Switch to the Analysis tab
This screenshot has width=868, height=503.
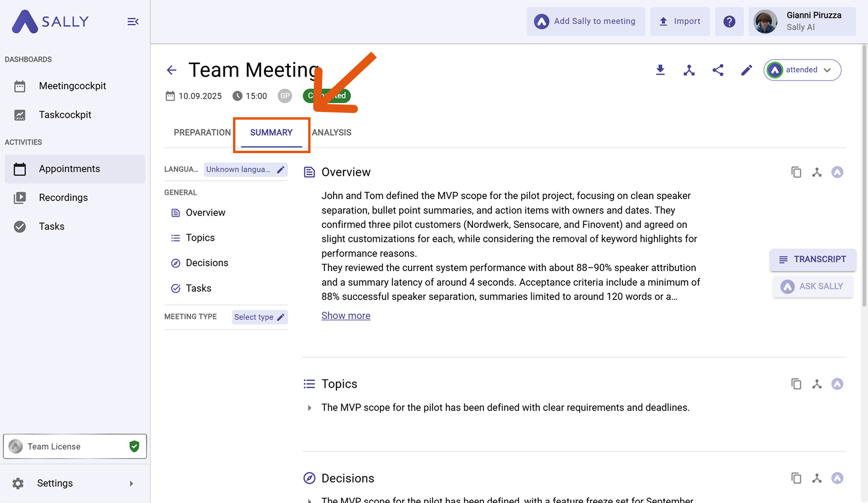click(332, 133)
